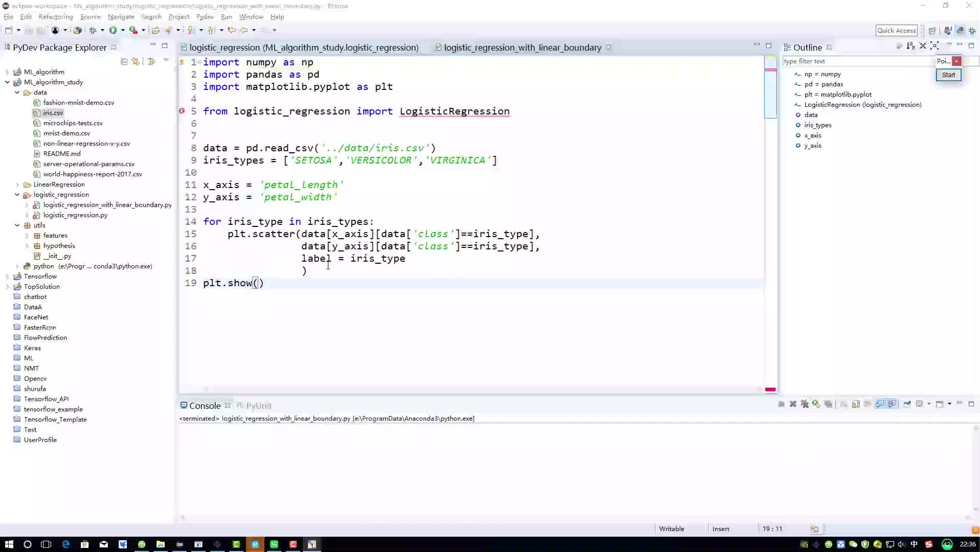Expand the LinearRegression folder
Viewport: 980px width, 552px height.
tap(17, 184)
